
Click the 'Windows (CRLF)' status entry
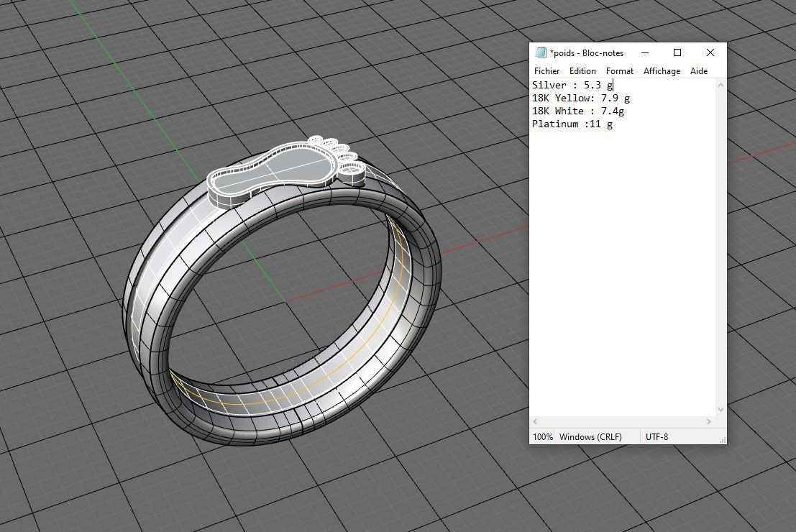click(590, 436)
